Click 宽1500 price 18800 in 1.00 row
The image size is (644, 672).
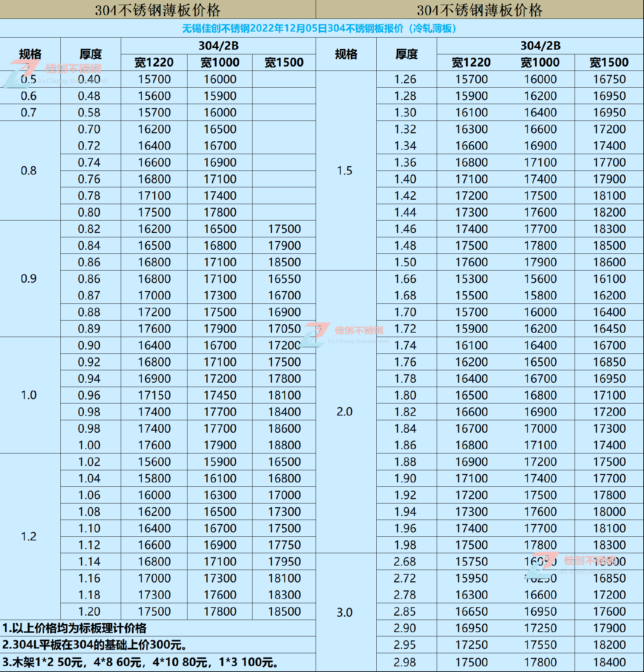coord(285,445)
